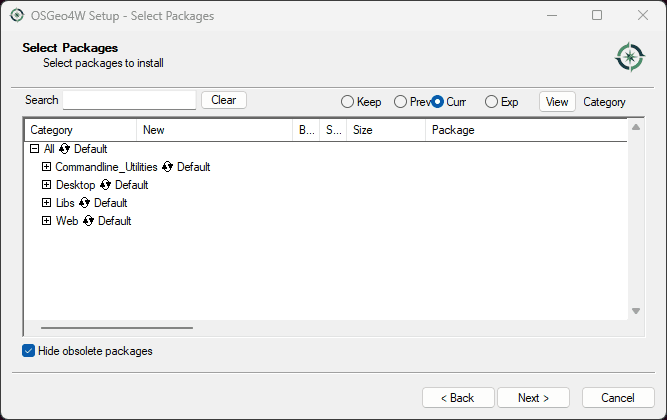Screen dimensions: 667x420
Task: Click the Default label for Web
Action: tap(114, 221)
